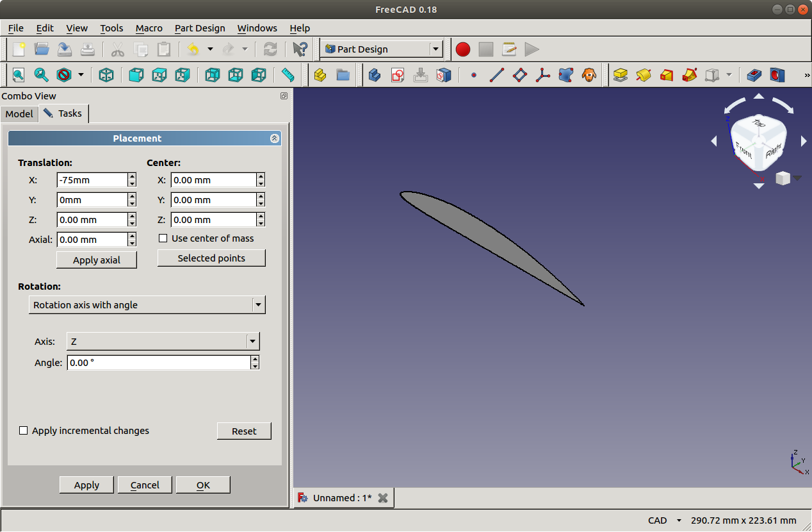The image size is (812, 532).
Task: Click the Selected points button
Action: (x=211, y=258)
